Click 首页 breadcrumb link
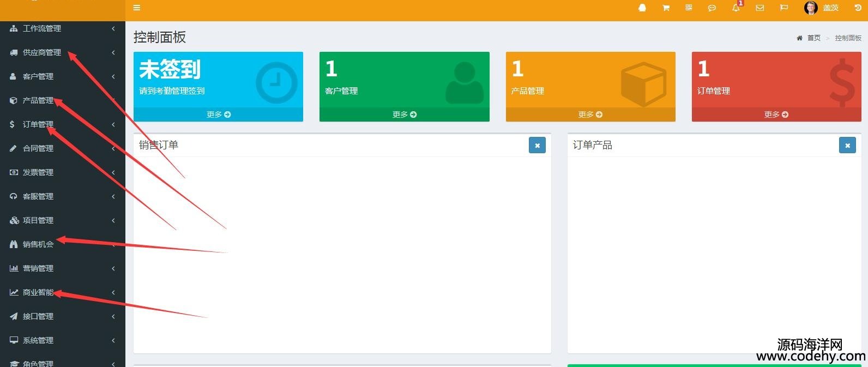The height and width of the screenshot is (367, 868). [814, 38]
